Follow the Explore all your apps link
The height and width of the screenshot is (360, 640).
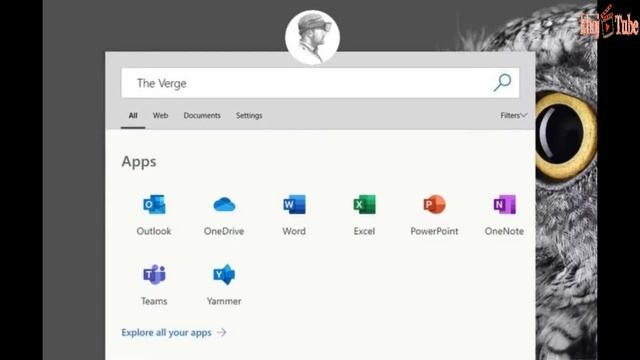[174, 333]
